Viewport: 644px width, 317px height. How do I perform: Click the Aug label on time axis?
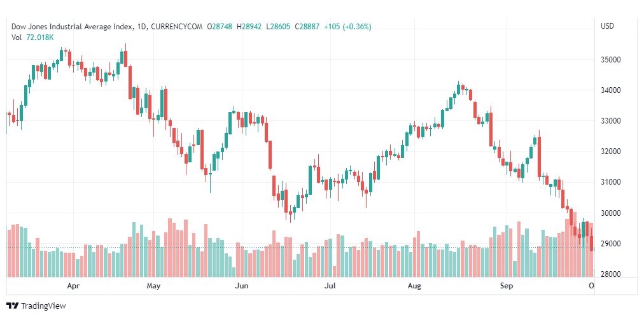414,286
